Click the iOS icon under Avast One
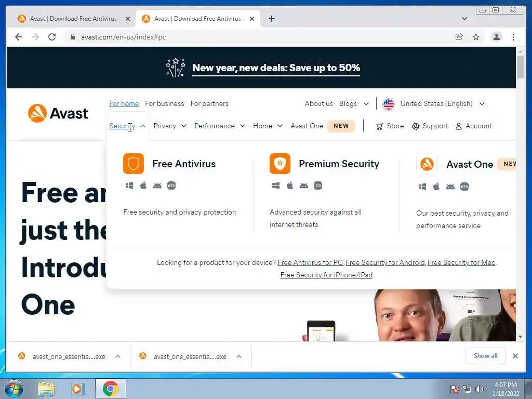 coord(464,187)
